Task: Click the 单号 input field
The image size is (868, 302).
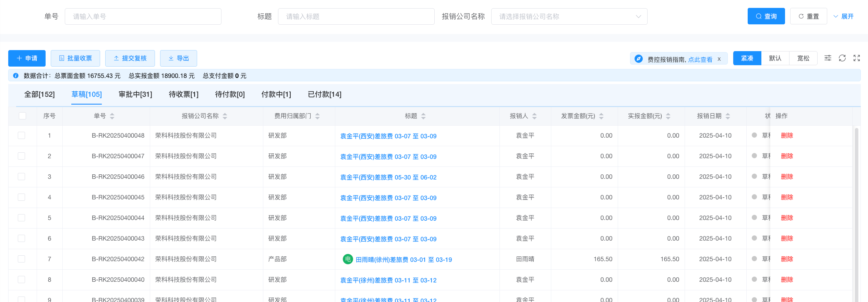Action: [x=143, y=16]
